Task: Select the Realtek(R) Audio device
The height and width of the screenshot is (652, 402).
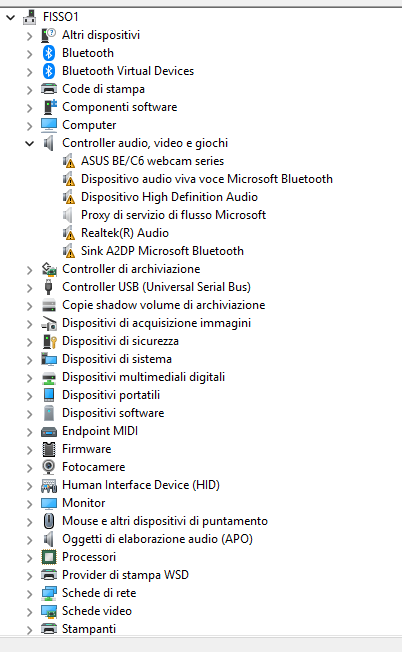Action: tap(125, 233)
